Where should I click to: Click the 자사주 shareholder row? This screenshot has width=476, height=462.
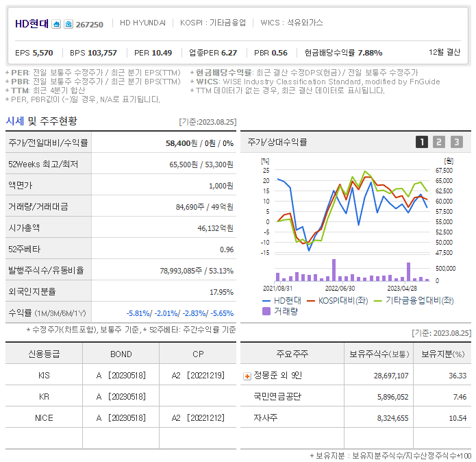tap(266, 417)
